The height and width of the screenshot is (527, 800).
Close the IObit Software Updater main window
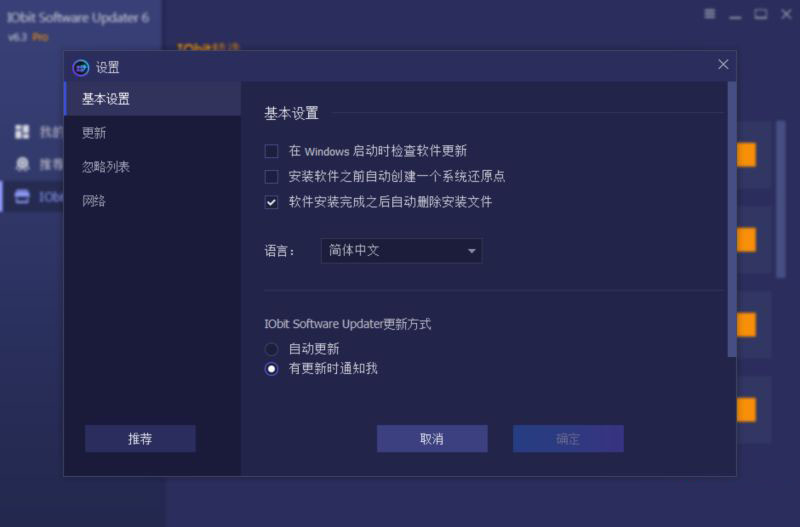pos(786,14)
